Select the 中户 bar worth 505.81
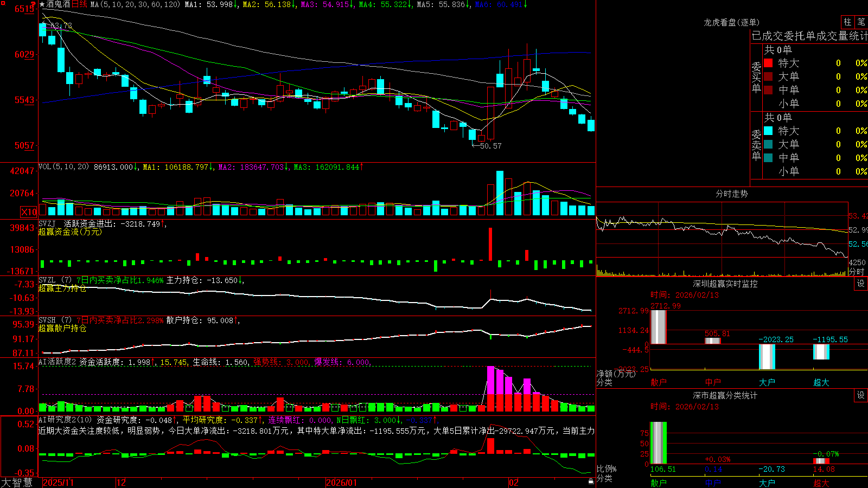Viewport: 868px width, 488px height. click(x=713, y=341)
